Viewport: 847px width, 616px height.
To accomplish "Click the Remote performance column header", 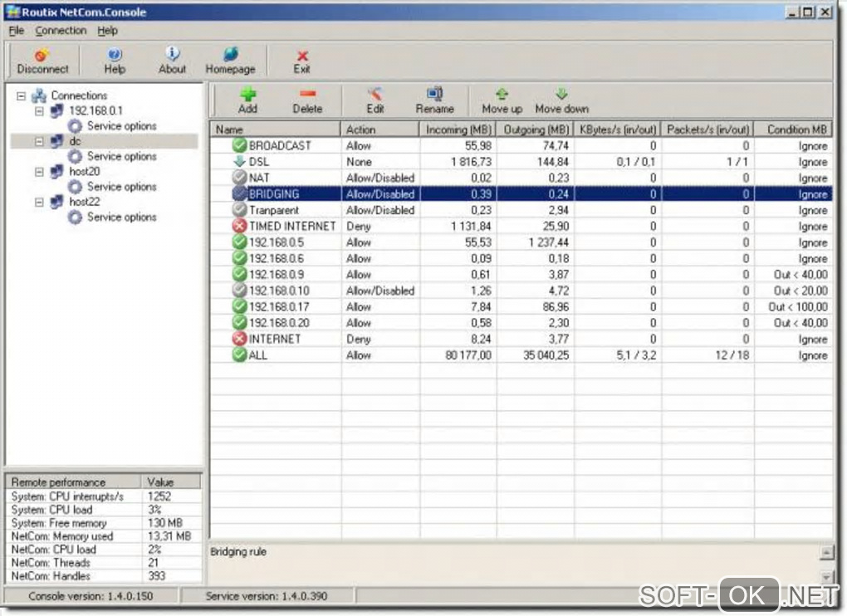I will pos(74,482).
